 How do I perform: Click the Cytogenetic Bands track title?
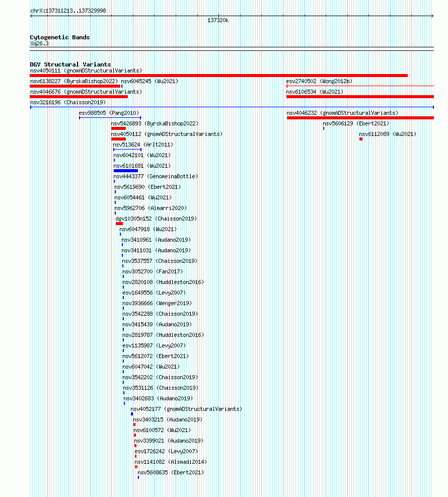point(60,37)
